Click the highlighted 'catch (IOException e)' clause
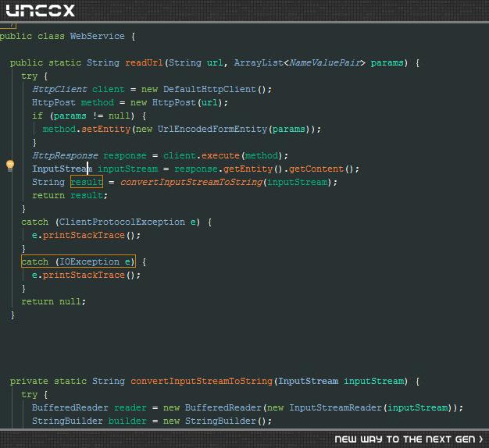 78,261
